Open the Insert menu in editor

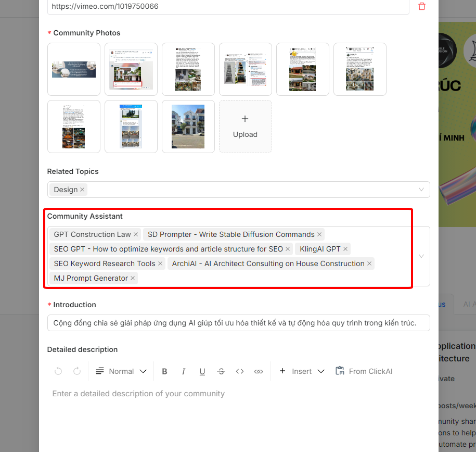(x=302, y=371)
